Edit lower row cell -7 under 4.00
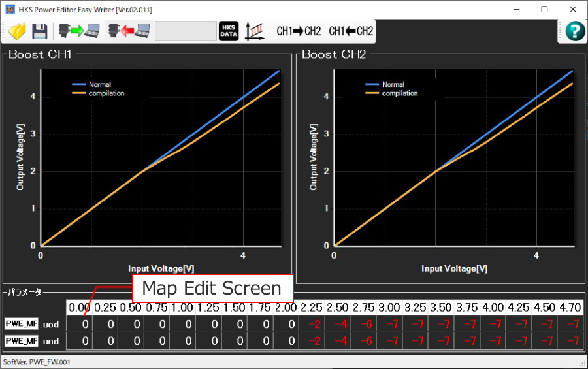Viewport: 588px width, 369px height. 493,341
